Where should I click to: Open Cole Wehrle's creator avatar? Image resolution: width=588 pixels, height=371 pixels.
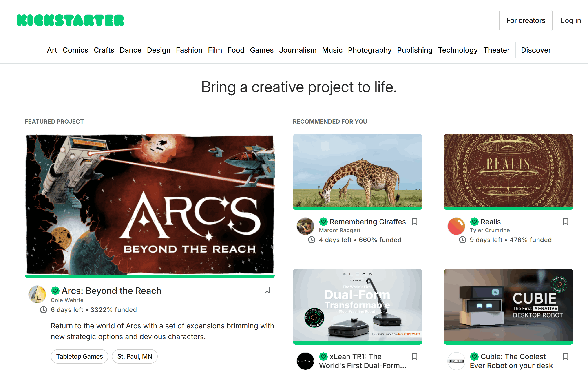click(x=37, y=294)
